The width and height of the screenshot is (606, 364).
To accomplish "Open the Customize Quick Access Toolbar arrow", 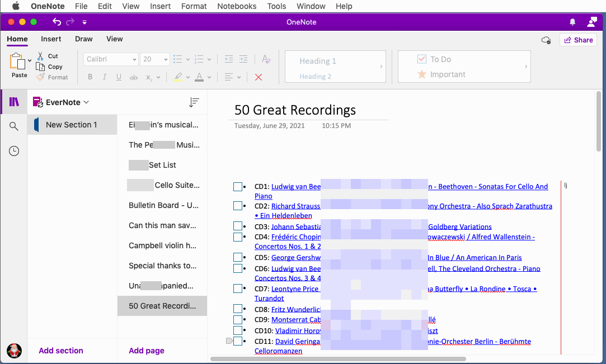I will point(84,22).
